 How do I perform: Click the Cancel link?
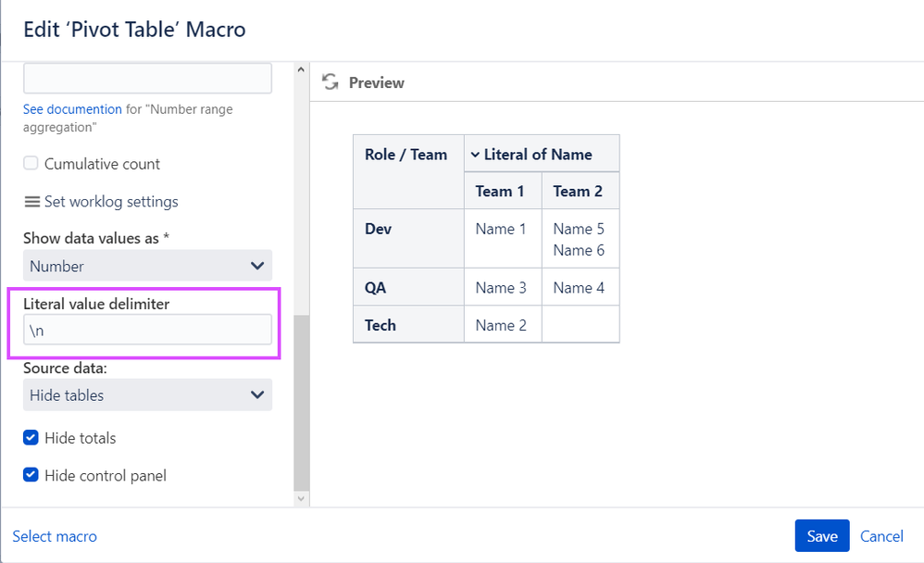point(881,536)
